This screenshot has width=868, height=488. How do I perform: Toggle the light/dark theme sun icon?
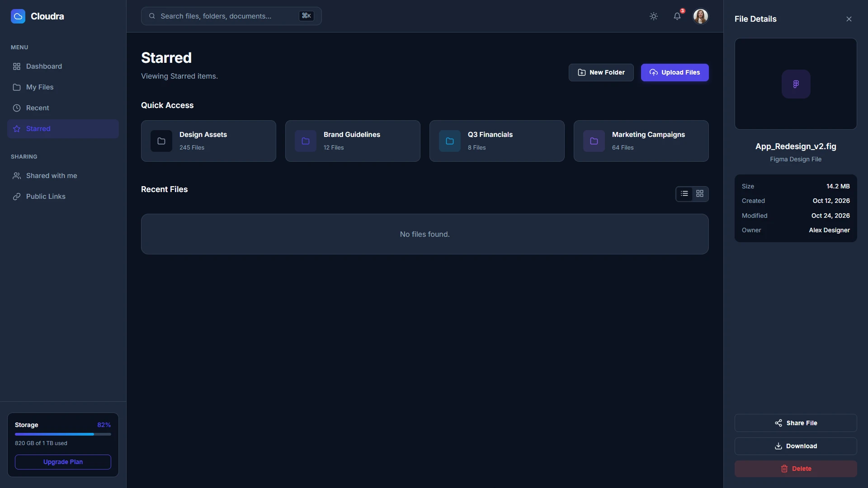(654, 16)
